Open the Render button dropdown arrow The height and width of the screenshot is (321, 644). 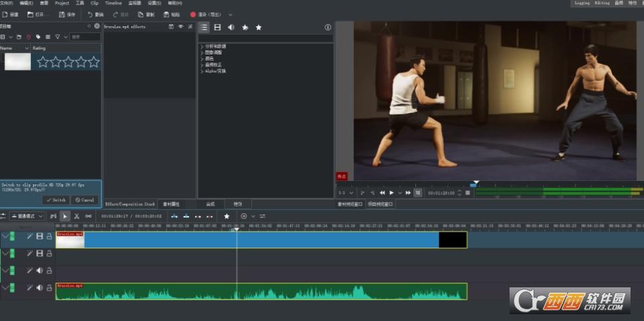[231, 14]
